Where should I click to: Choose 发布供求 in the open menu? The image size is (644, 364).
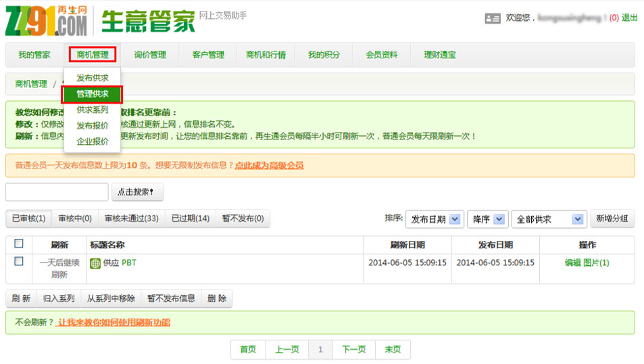(x=93, y=78)
